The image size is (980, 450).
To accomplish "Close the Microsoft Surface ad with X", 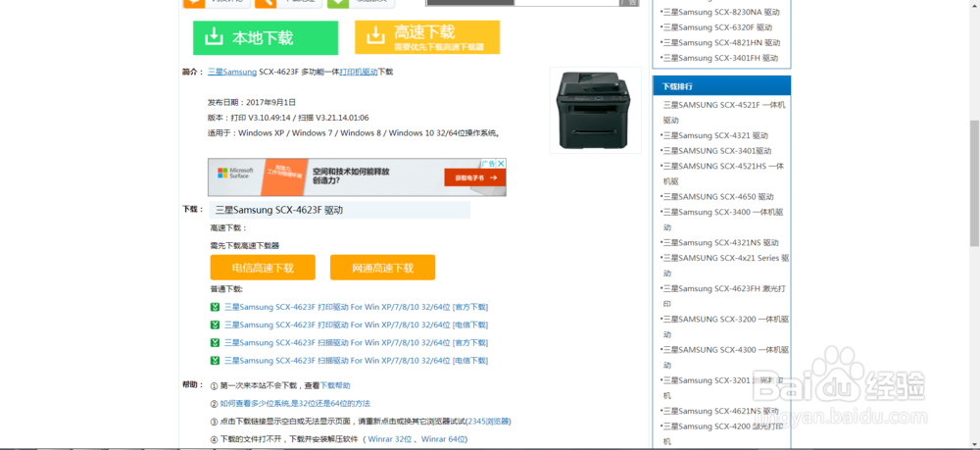I will click(501, 163).
